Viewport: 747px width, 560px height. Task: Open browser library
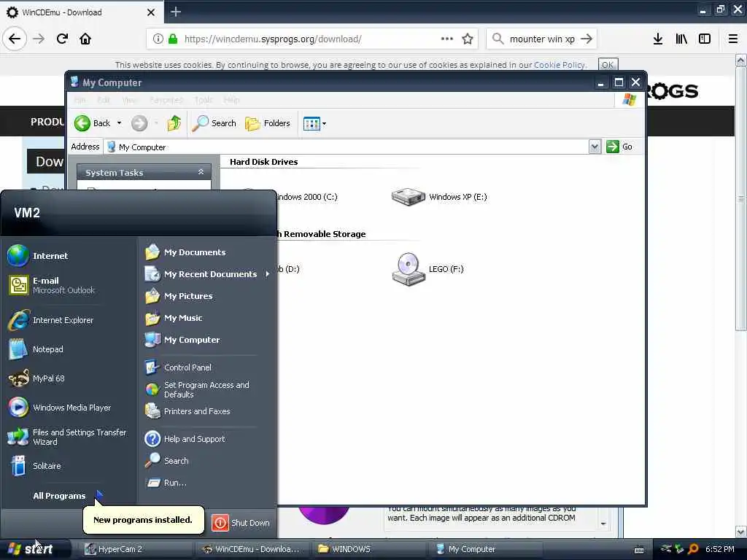tap(681, 39)
